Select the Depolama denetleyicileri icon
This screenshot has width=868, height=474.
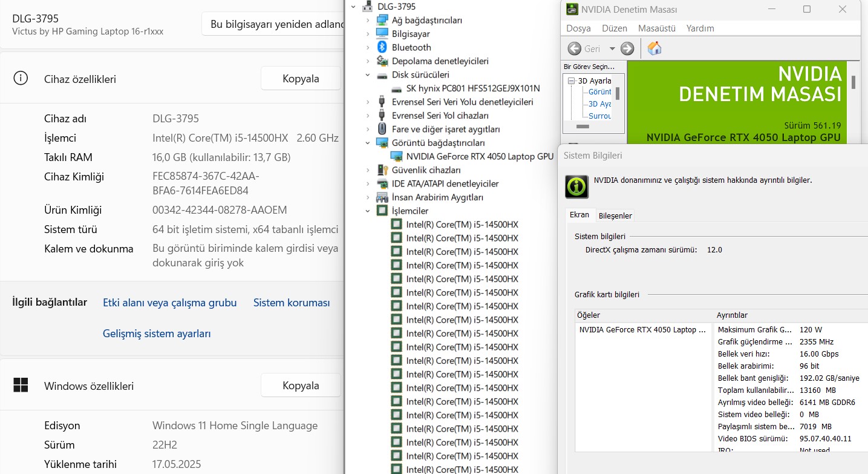coord(382,61)
